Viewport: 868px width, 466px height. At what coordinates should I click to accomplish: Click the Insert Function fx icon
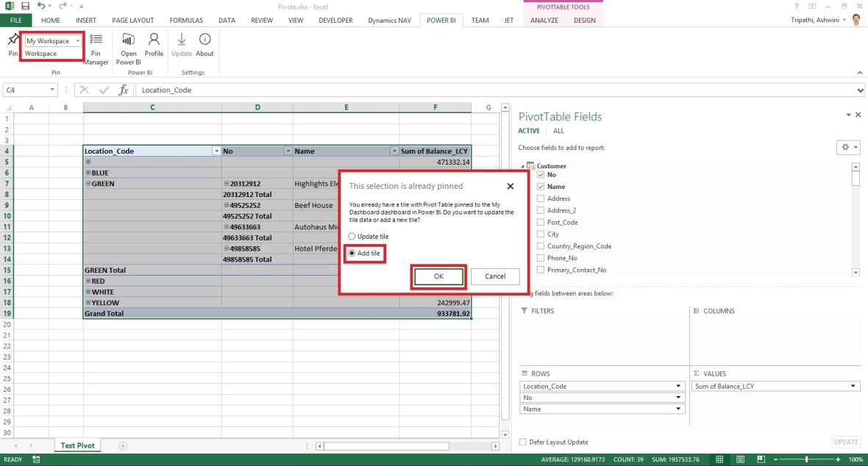[123, 90]
